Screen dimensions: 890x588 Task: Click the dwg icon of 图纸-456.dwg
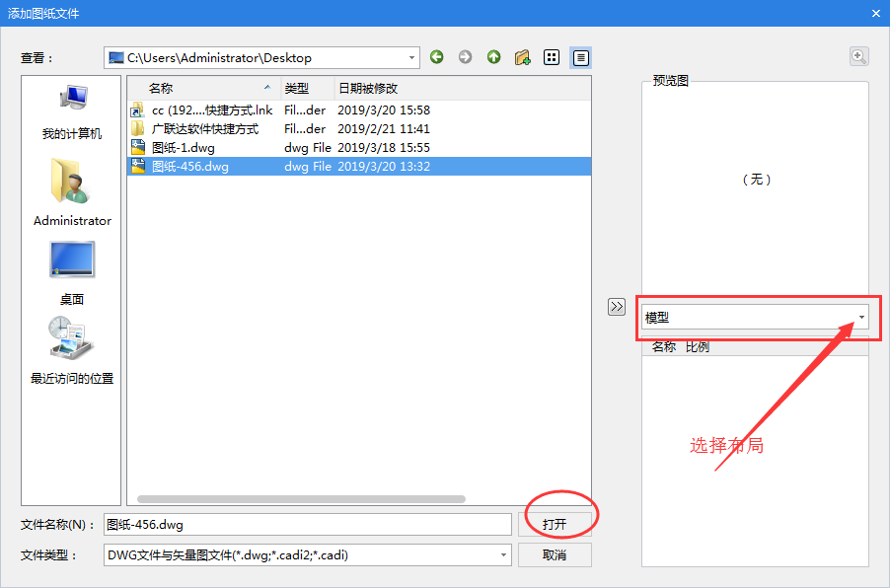tap(138, 167)
